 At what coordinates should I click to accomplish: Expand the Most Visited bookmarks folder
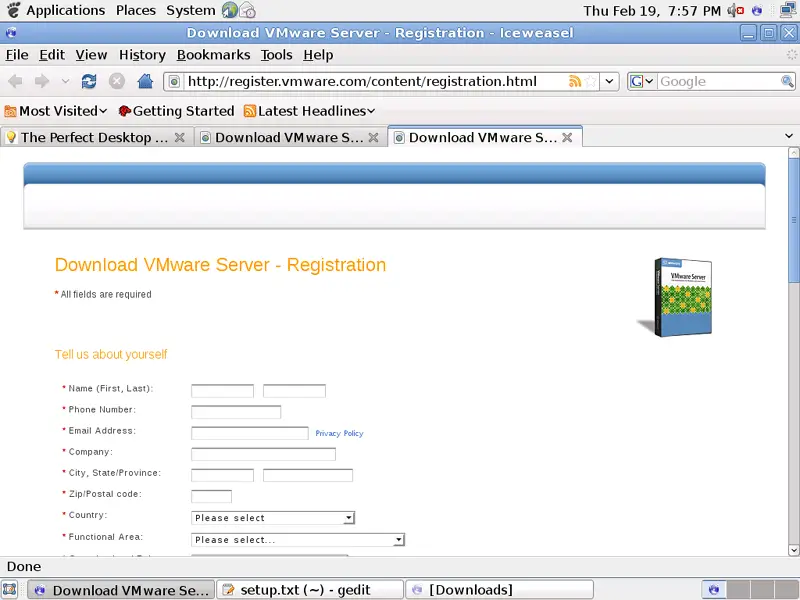click(x=56, y=111)
